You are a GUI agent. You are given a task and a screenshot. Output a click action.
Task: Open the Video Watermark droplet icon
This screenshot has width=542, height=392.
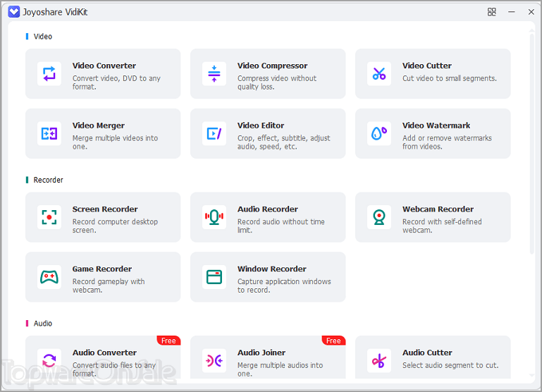tap(379, 133)
